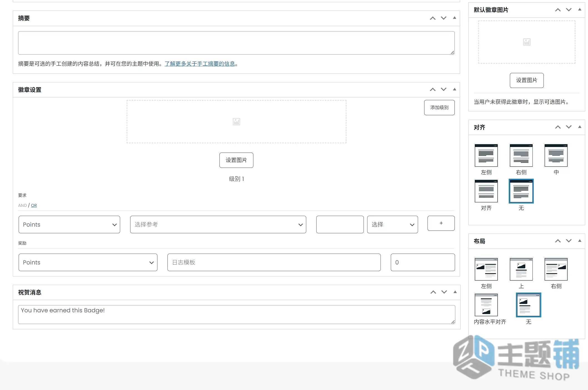Screen dimensions: 588x390
Task: Choose 上 image-on-top layout
Action: coord(521,269)
